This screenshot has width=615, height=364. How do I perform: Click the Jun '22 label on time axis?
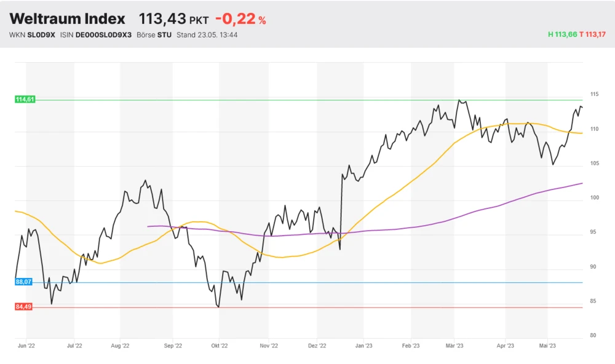coord(26,346)
